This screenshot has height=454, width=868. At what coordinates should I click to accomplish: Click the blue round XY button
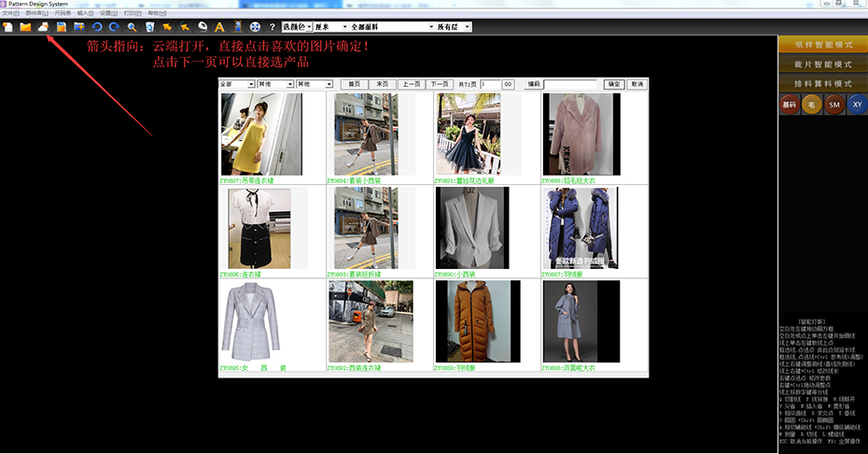point(857,106)
